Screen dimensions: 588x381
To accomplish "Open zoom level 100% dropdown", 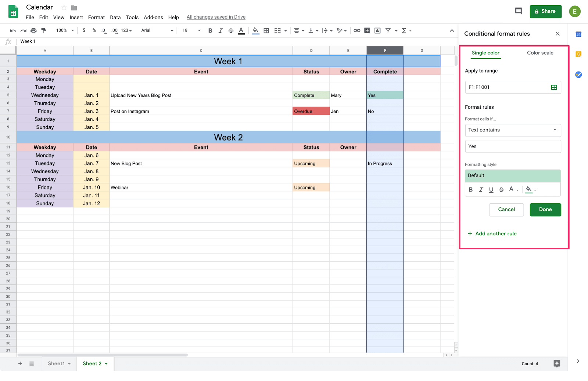I will (x=65, y=30).
